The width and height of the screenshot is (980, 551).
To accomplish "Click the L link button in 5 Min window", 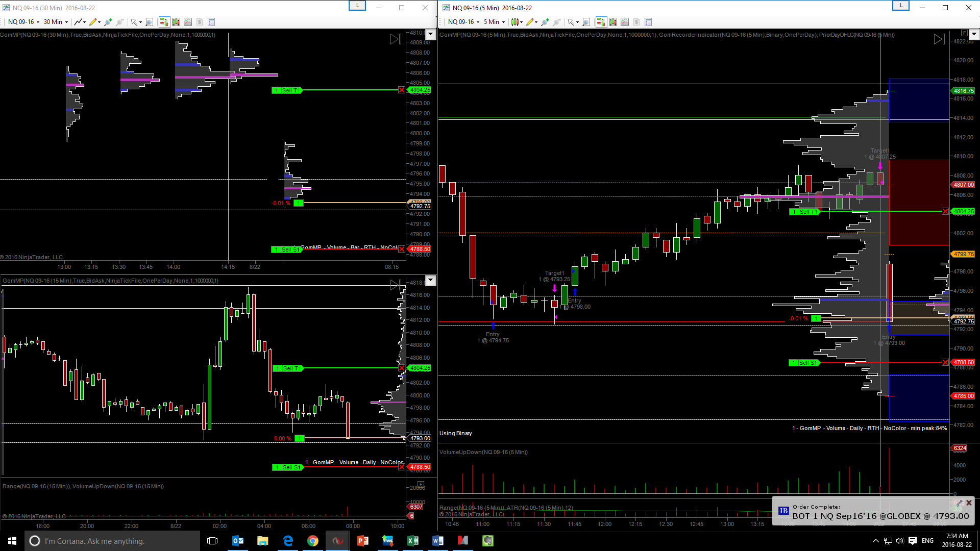I will tap(901, 6).
